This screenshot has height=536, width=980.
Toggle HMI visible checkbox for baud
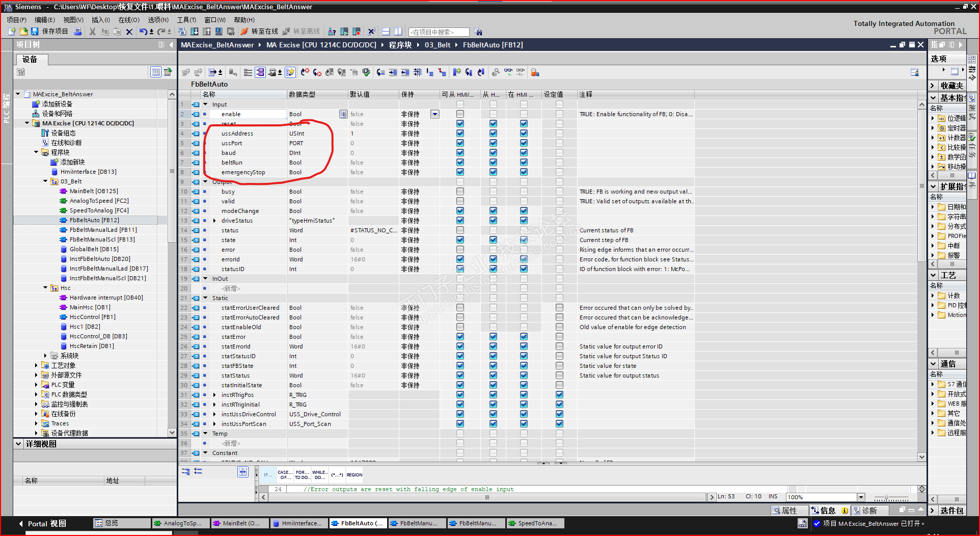524,153
